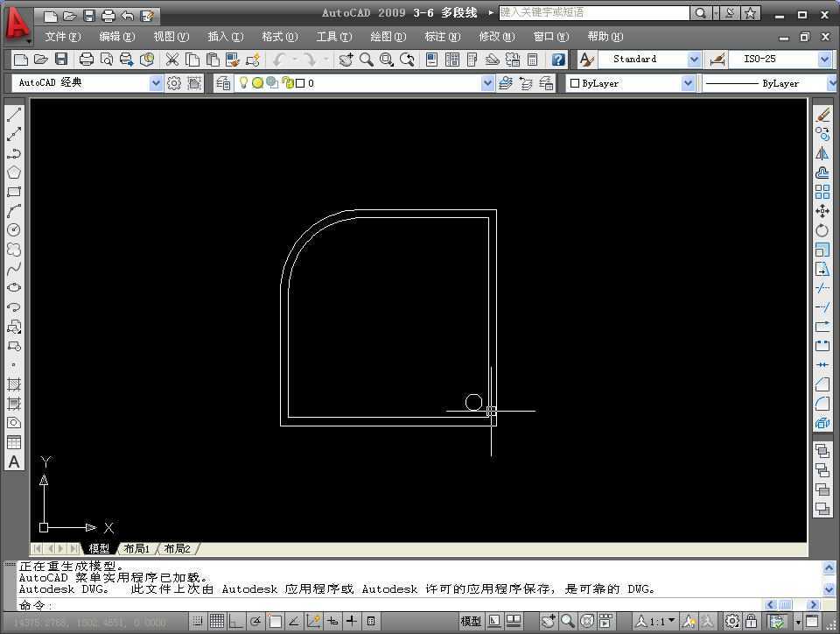Switch to the 布局2 tab
This screenshot has width=840, height=634.
tap(178, 549)
